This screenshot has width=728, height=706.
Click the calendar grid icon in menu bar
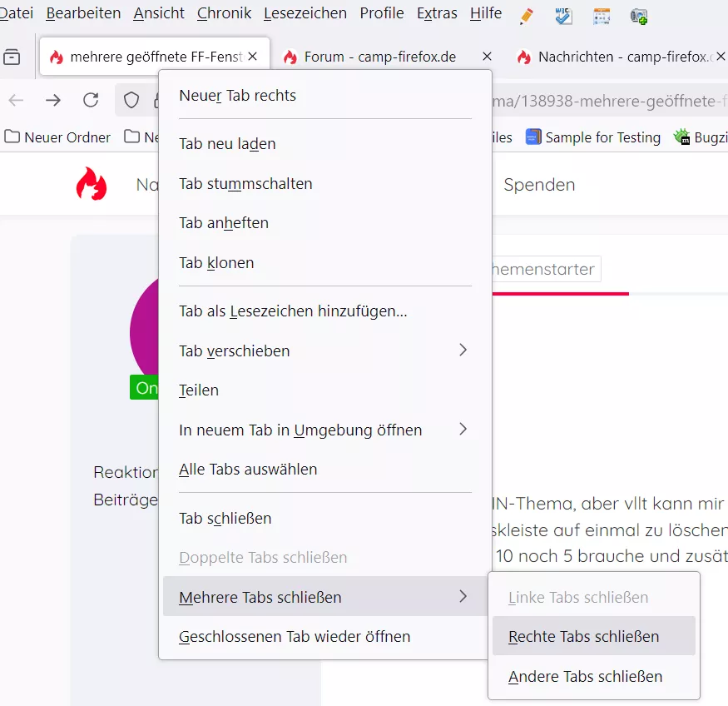point(602,17)
